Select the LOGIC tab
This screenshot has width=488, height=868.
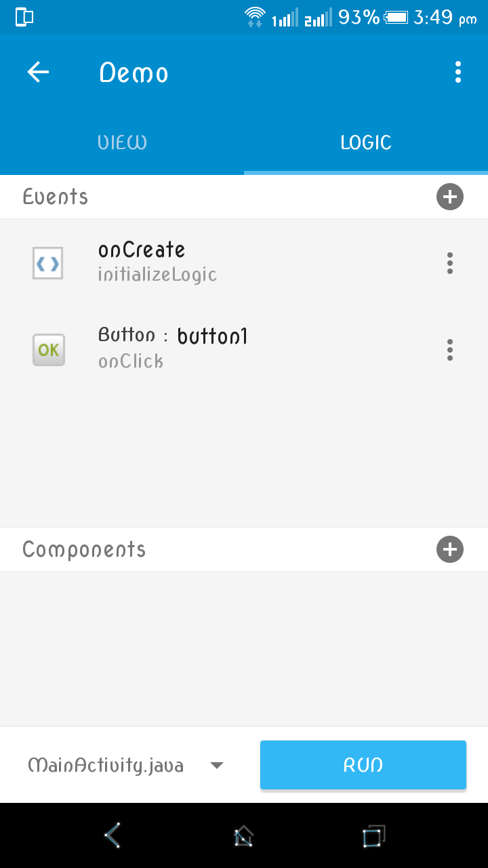click(366, 142)
